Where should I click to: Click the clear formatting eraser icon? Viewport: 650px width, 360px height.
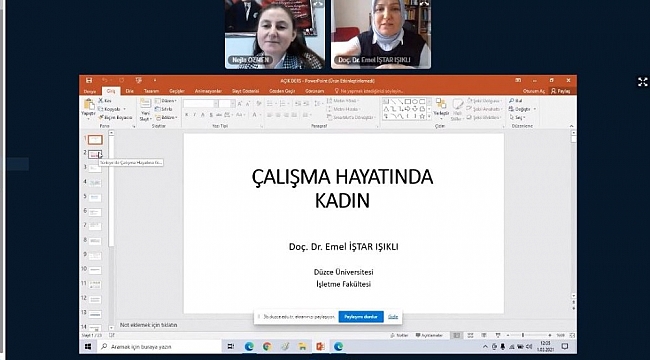[259, 104]
